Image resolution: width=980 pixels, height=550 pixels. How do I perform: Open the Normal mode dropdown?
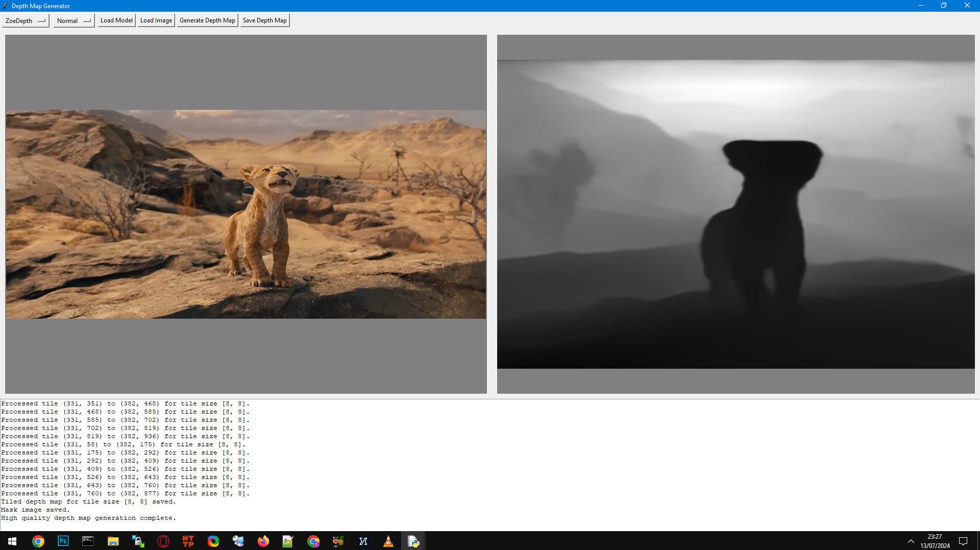[73, 20]
